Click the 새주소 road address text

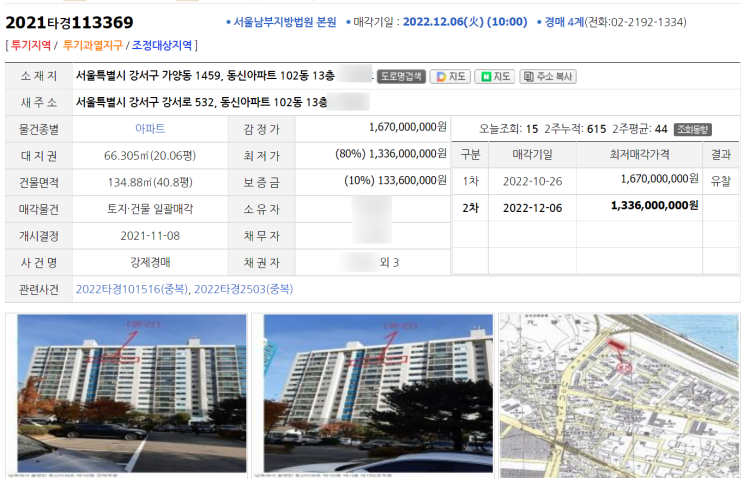click(x=201, y=102)
